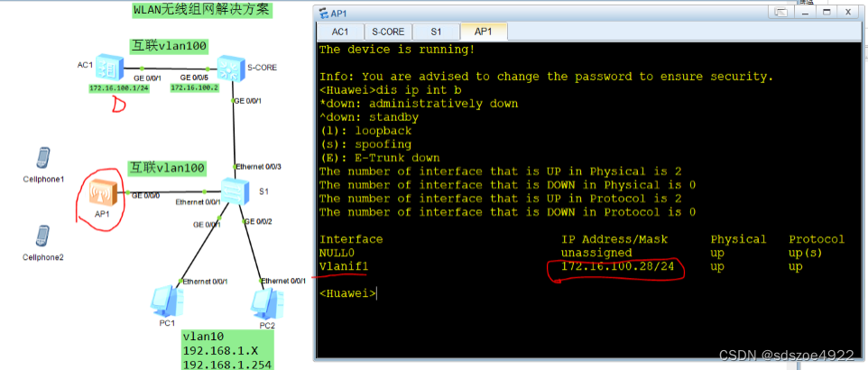
Task: Click the NULL0 interface row in terminal
Action: tap(571, 253)
